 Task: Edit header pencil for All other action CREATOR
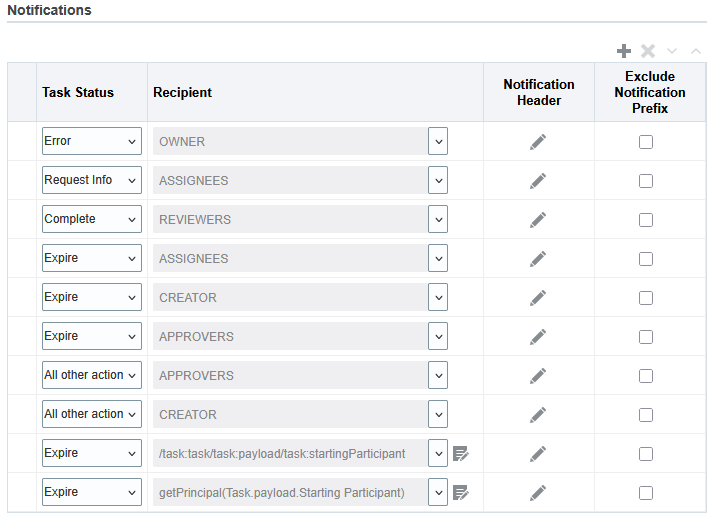point(538,415)
